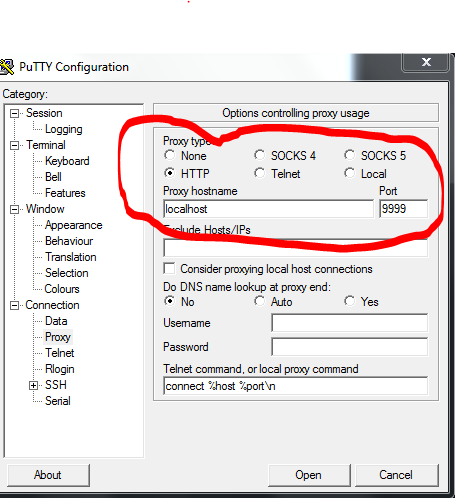Screen dimensions: 455x498
Task: Collapse the Window tree node
Action: (x=14, y=209)
